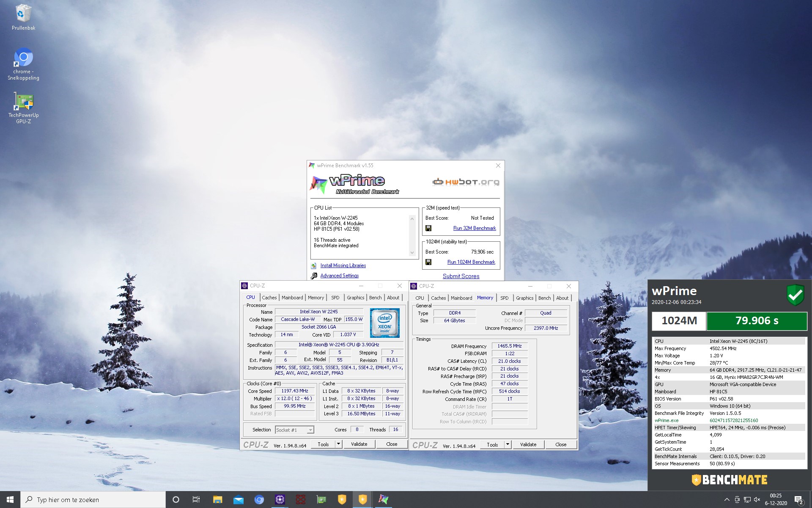The image size is (812, 508).
Task: Expand Tools dropdown arrow in right CPU-Z window
Action: 507,444
